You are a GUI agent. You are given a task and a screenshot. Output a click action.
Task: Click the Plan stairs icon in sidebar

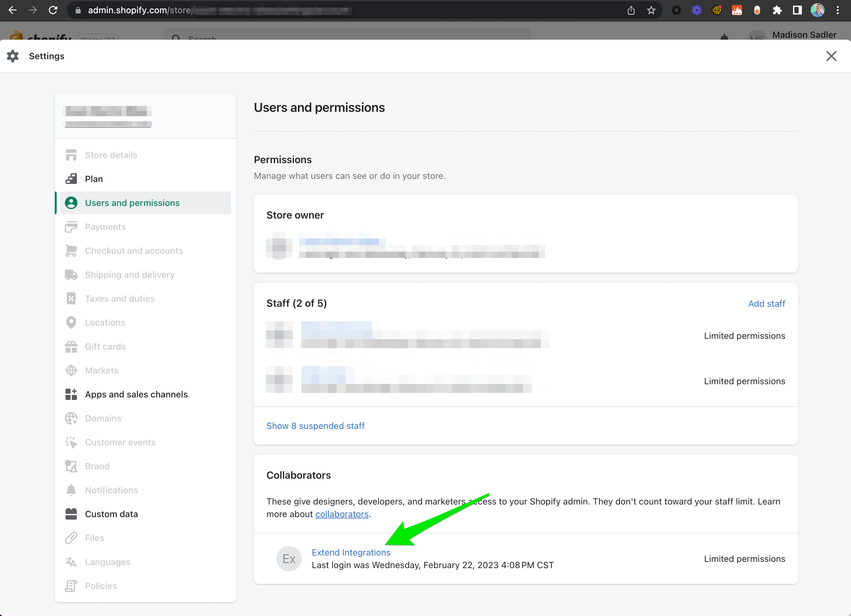click(71, 179)
